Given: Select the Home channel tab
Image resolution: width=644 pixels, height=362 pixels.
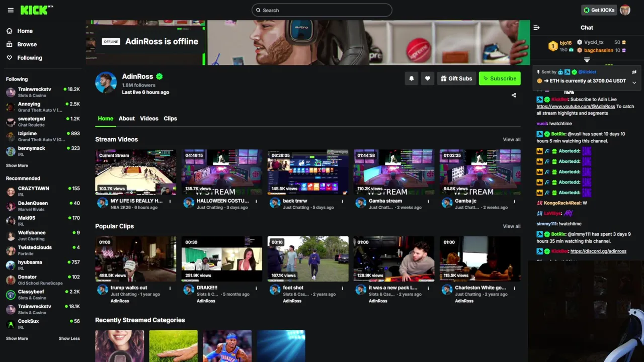Looking at the screenshot, I should 106,119.
